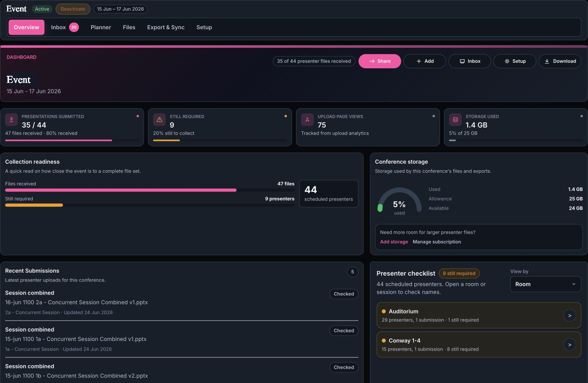Click the database icon in Storage Used card
Viewport: 588px width, 383px height.
click(455, 120)
